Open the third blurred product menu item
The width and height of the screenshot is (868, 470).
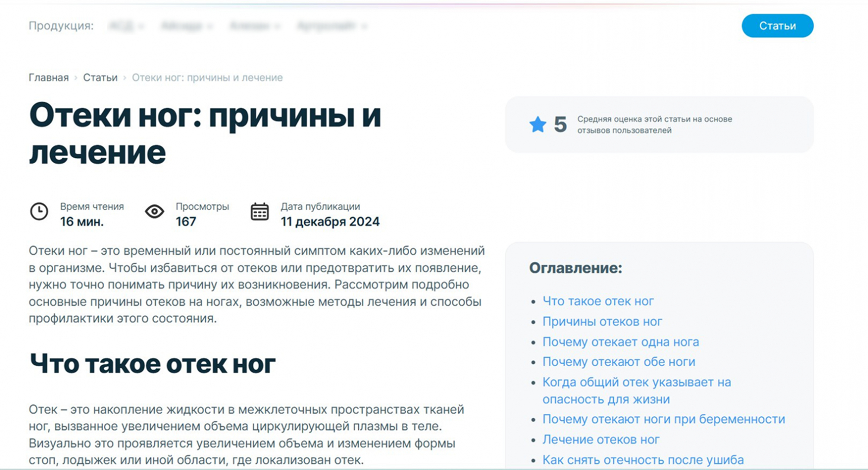pos(255,25)
